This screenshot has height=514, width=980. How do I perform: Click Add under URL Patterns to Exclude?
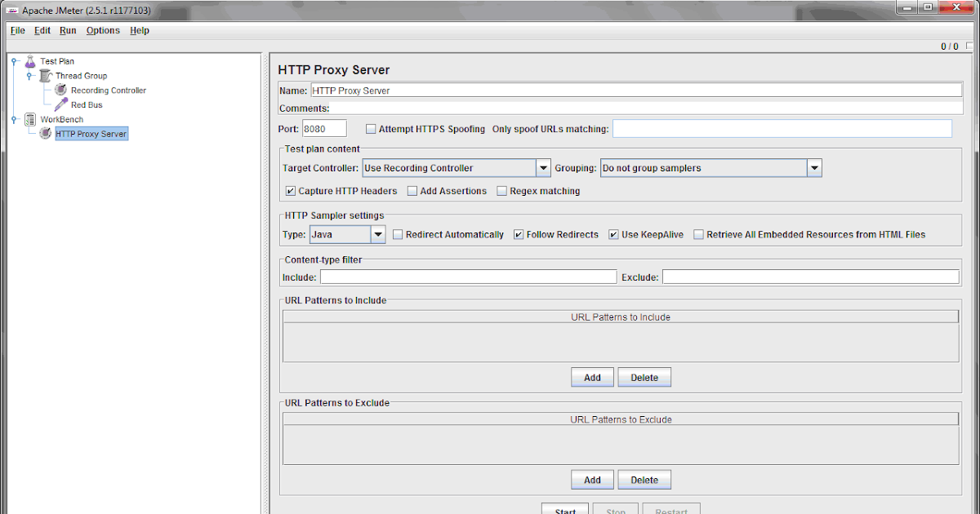point(592,480)
